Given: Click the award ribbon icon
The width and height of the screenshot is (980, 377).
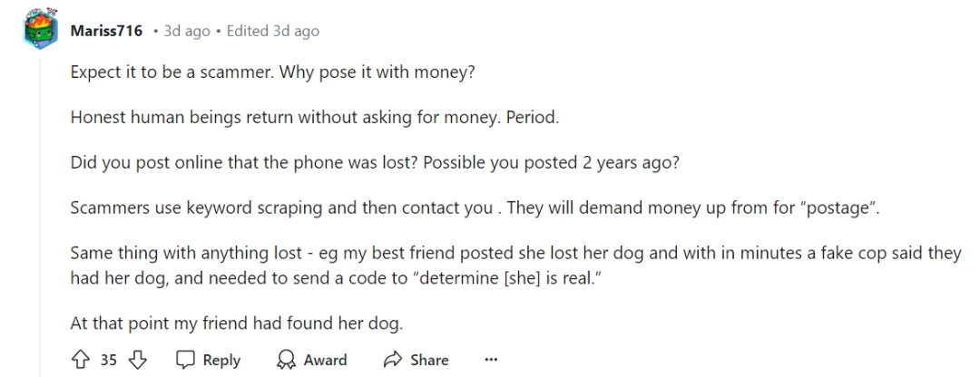Looking at the screenshot, I should (x=286, y=360).
